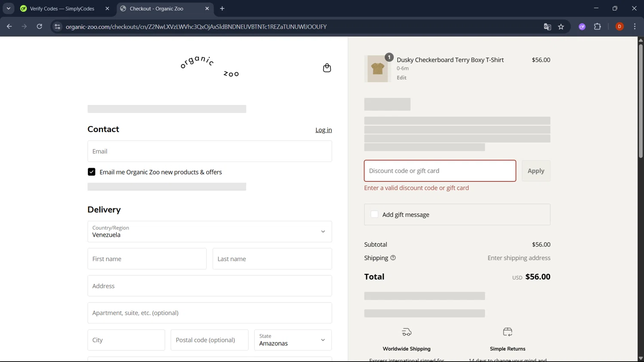Click the Enter shipping address text
Viewport: 644px width, 362px height.
click(x=519, y=258)
